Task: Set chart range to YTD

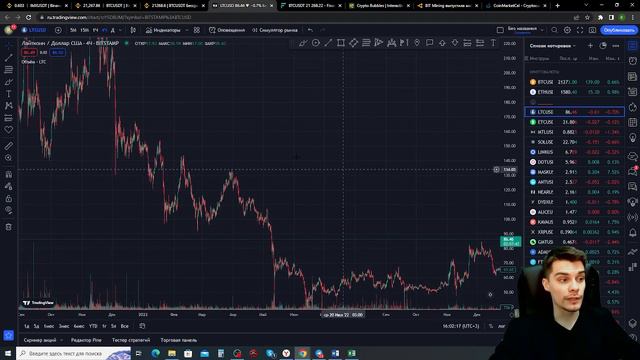Action: pos(93,326)
